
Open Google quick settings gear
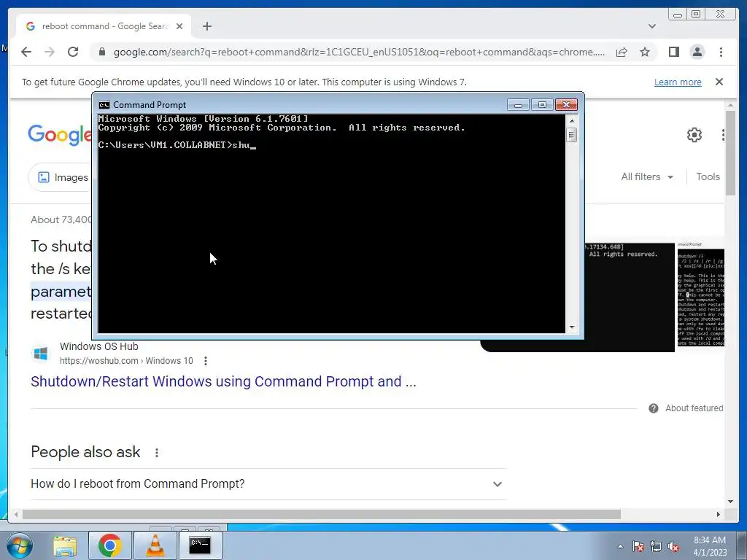click(x=694, y=135)
